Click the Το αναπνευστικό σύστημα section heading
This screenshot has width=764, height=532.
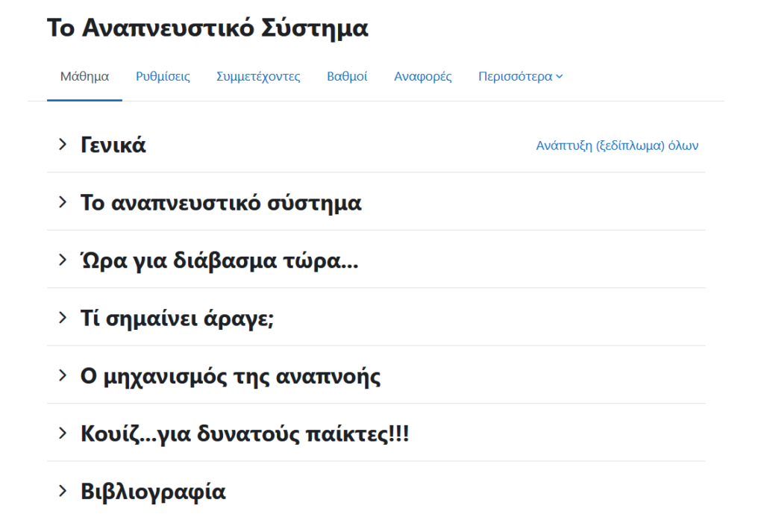221,203
